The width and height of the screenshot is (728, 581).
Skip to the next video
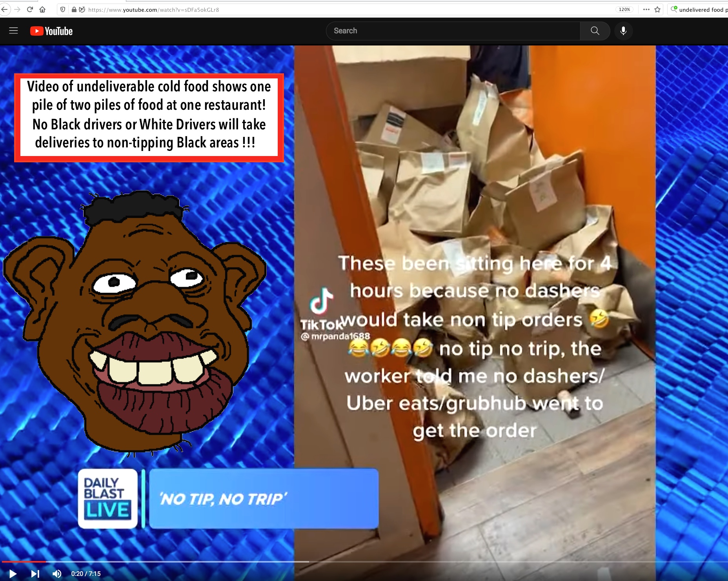pyautogui.click(x=35, y=574)
